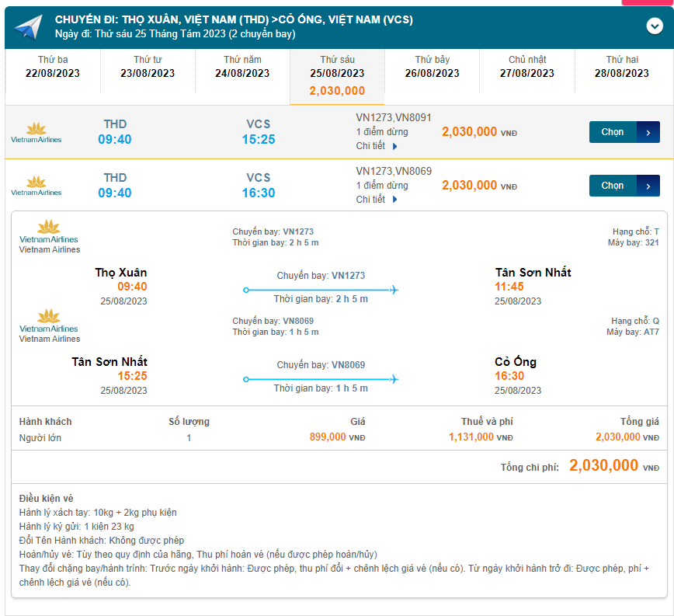The height and width of the screenshot is (616, 674).
Task: Select the Thứ ba 22/08/2023 date tab
Action: [53, 67]
